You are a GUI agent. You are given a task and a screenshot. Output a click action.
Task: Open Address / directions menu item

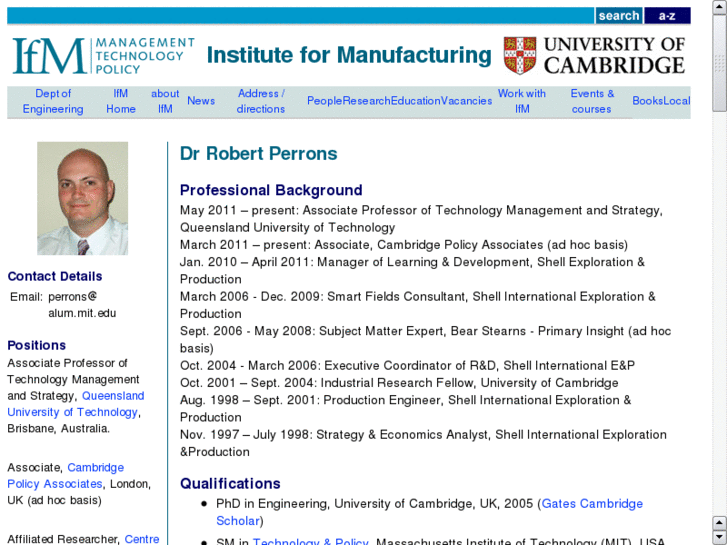coord(261,101)
